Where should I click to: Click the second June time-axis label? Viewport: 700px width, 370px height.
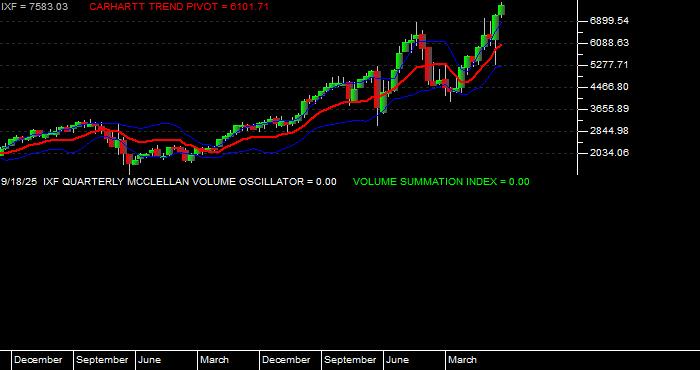point(397,360)
